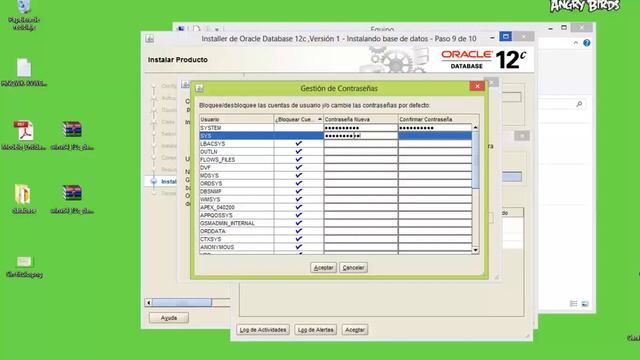Click SYS confirm password field
Image resolution: width=640 pixels, height=360 pixels.
(x=435, y=136)
